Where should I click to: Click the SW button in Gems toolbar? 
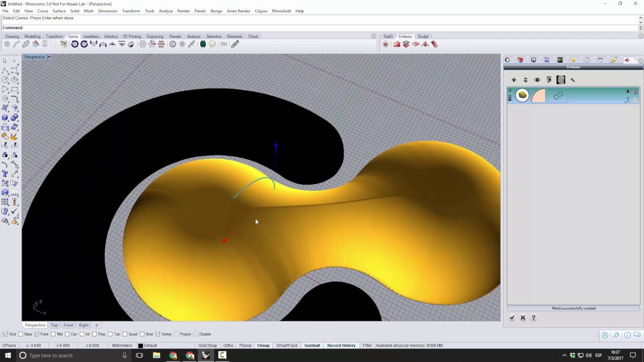[223, 44]
